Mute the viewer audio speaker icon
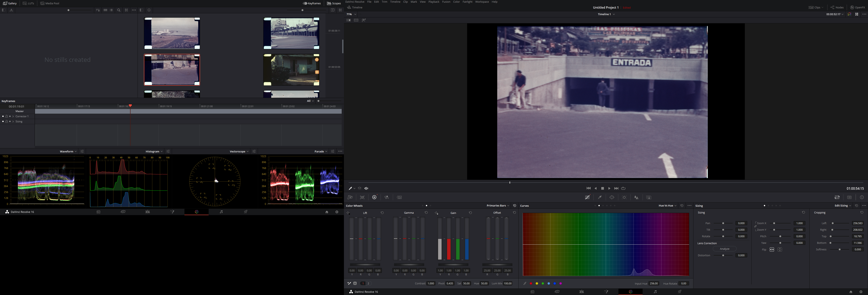This screenshot has width=868, height=295. 366,188
